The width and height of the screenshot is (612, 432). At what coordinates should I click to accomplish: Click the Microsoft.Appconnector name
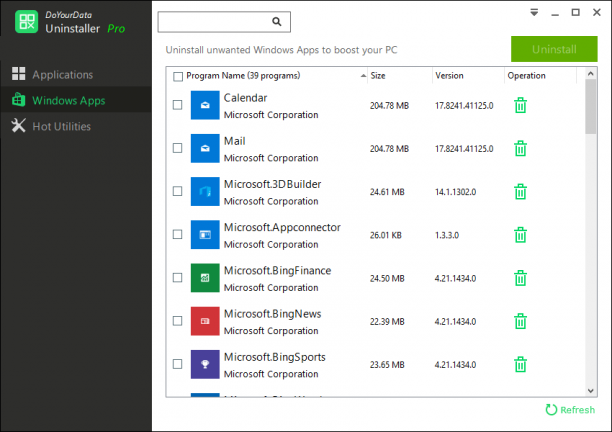282,227
